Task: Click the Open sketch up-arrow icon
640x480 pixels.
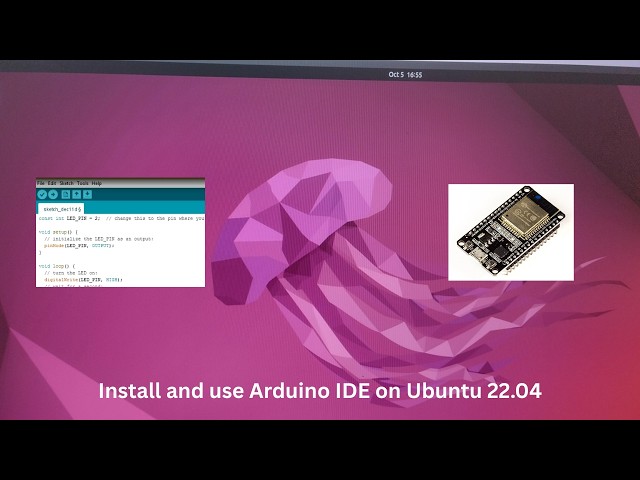Action: pos(76,194)
